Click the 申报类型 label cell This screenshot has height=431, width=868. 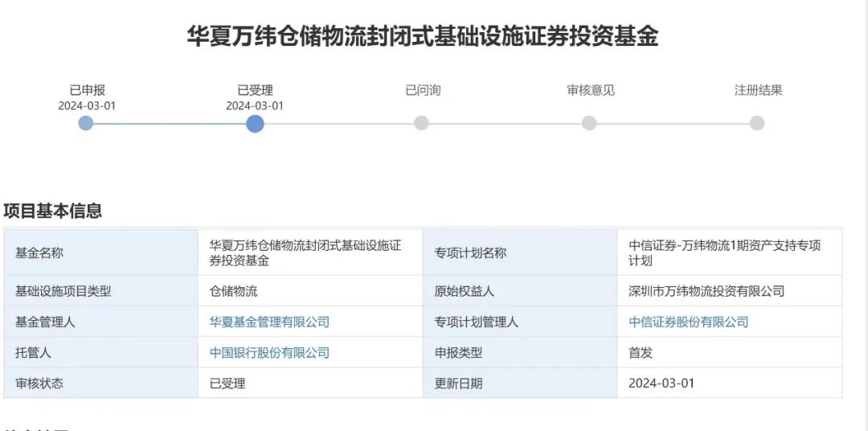click(x=520, y=351)
